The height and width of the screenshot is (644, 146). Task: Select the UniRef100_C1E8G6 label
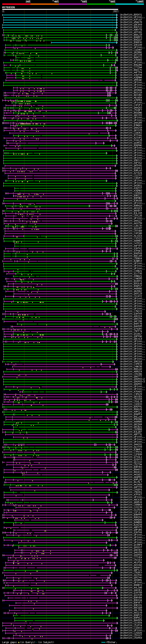click(x=131, y=193)
